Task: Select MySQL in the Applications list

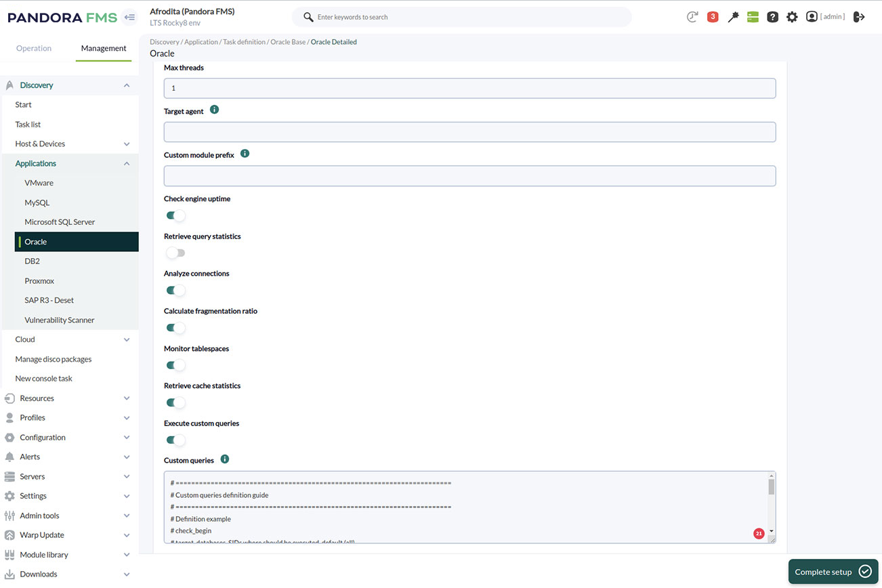Action: click(37, 203)
